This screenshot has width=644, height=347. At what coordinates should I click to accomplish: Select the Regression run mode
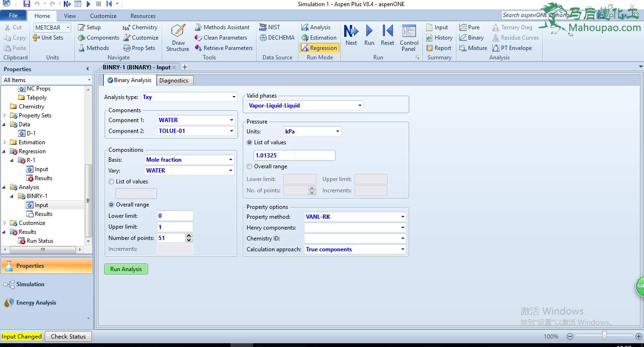pyautogui.click(x=319, y=48)
